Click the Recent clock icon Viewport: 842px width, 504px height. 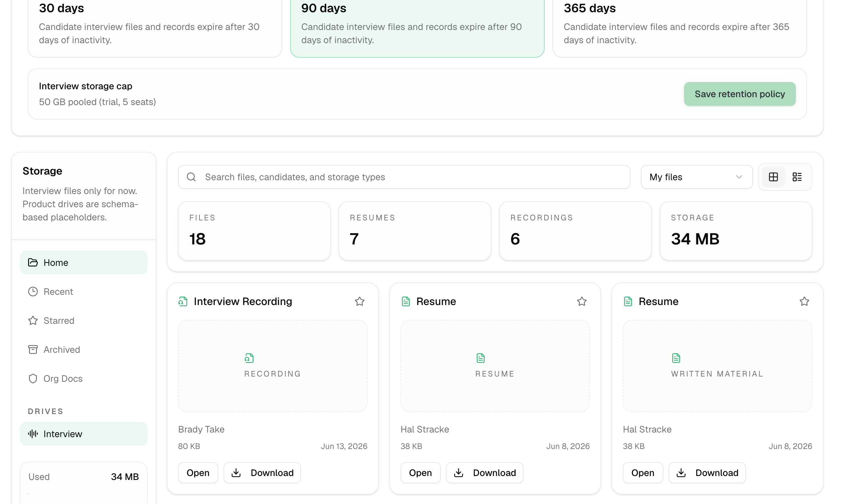[x=33, y=292]
